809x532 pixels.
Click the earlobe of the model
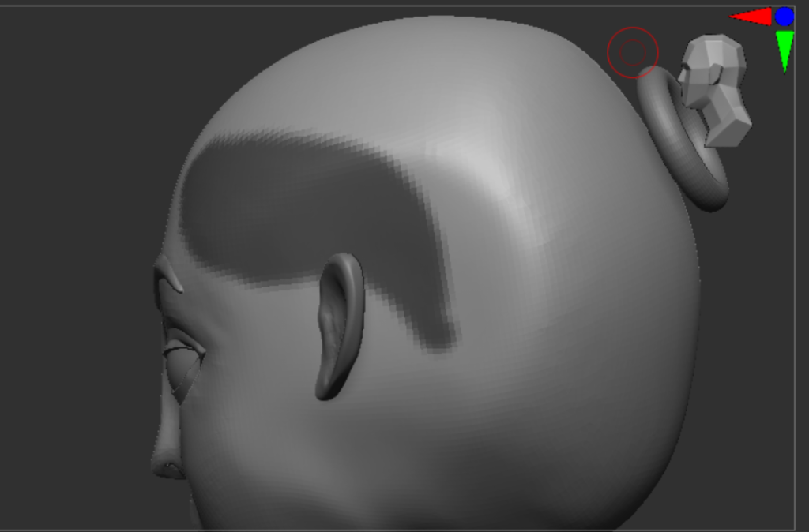(x=325, y=388)
